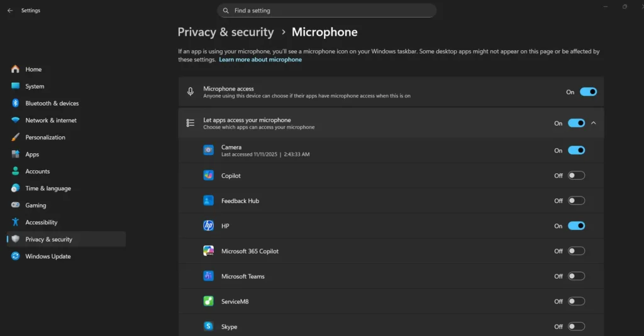Click the Windows Update refresh icon
The image size is (644, 336).
click(15, 256)
